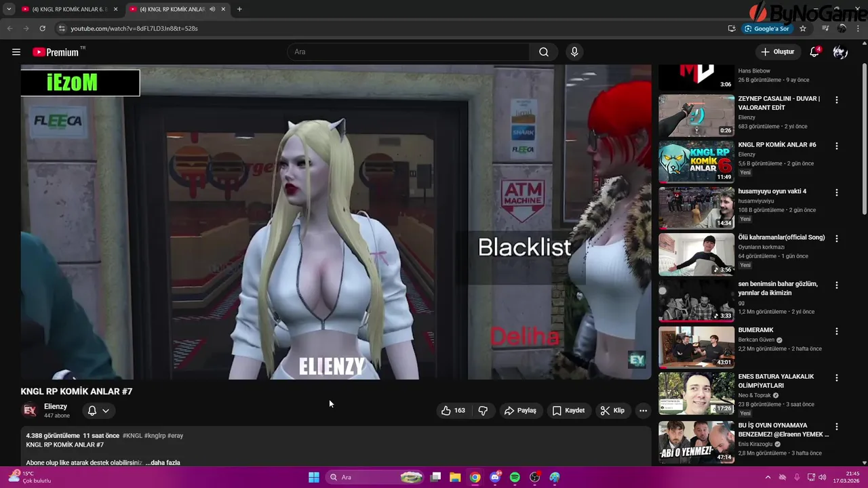Open options menu for ENES BATURA video
Image resolution: width=868 pixels, height=488 pixels.
pyautogui.click(x=836, y=378)
